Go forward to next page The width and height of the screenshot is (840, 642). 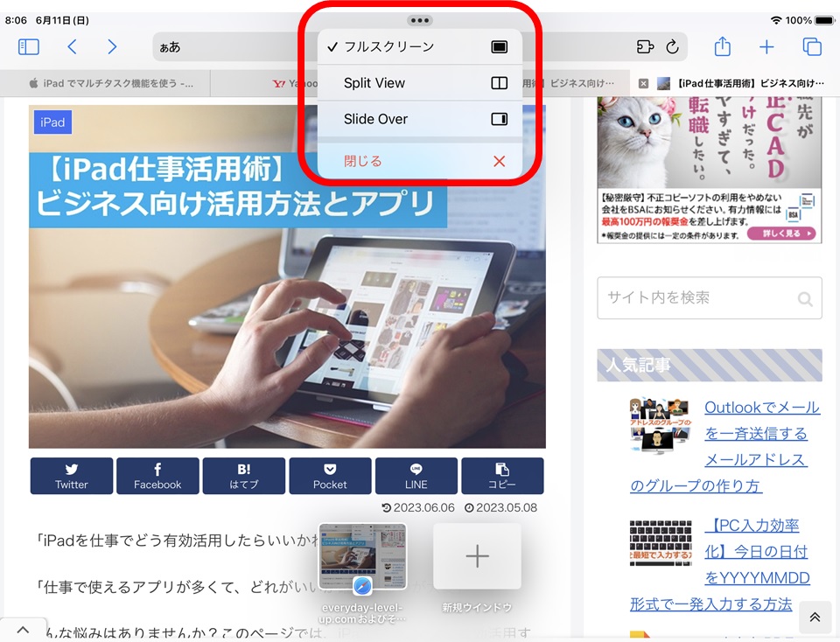click(x=112, y=47)
